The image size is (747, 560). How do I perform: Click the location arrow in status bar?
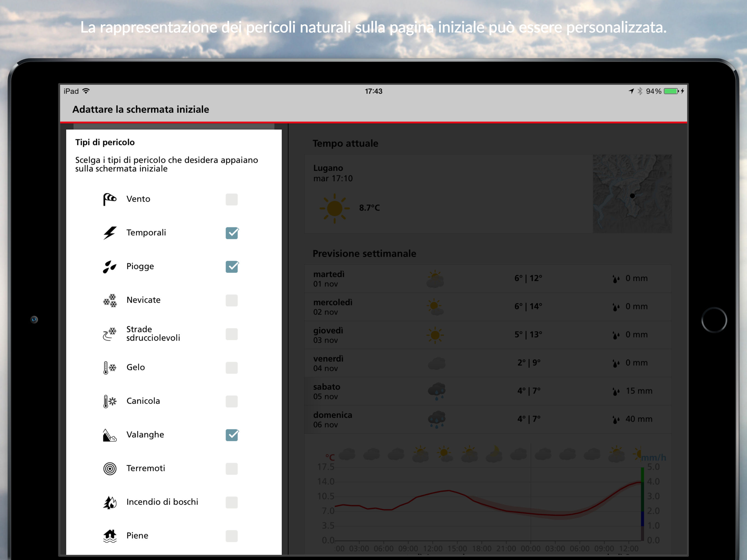631,91
